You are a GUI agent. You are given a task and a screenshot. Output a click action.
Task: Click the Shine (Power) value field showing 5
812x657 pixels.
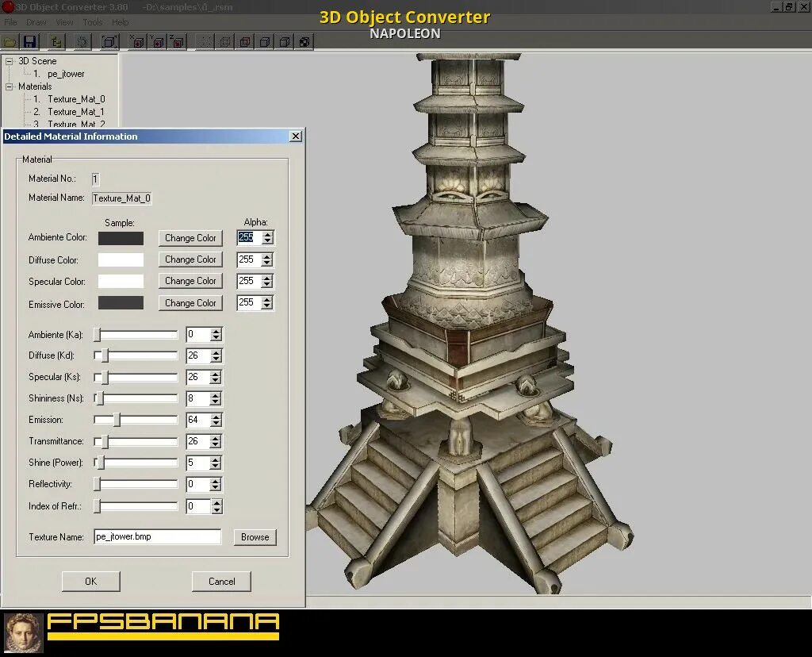[198, 463]
